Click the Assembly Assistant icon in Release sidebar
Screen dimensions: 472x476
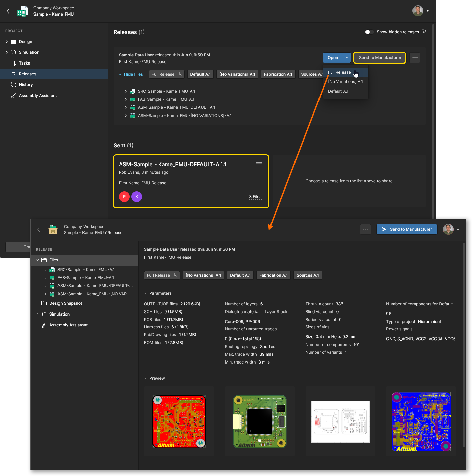44,325
